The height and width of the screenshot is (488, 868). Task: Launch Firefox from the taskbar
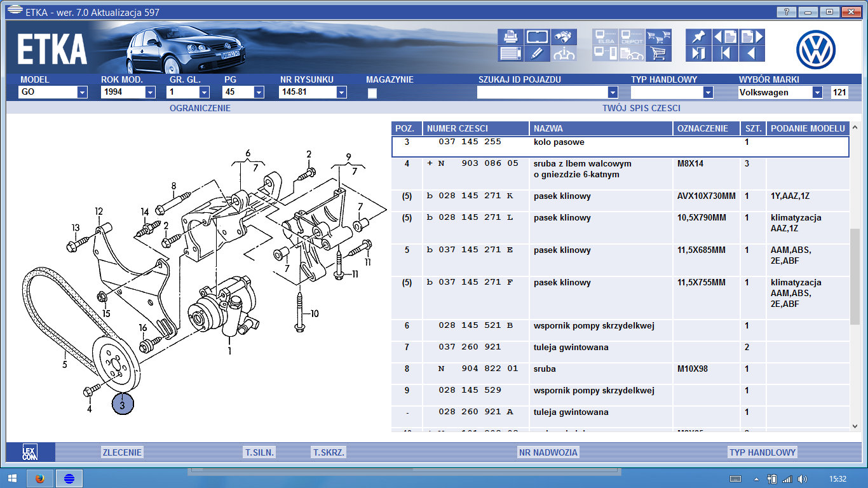point(40,478)
